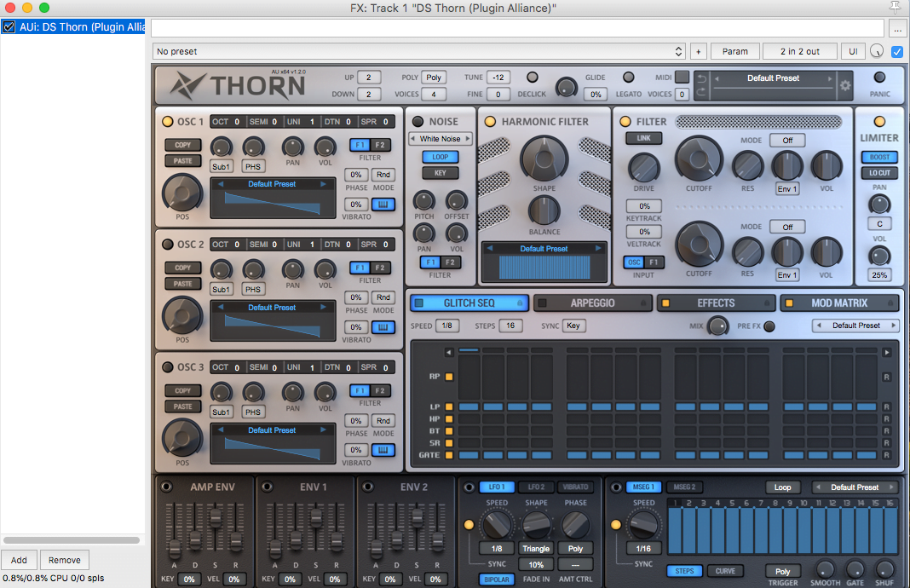Toggle the AMP ENV power icon

point(166,487)
